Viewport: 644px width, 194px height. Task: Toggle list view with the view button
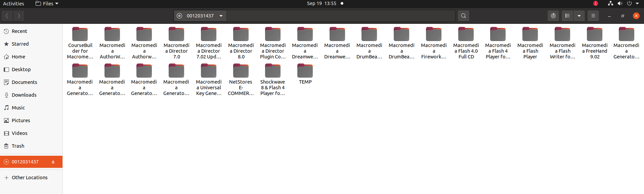pyautogui.click(x=567, y=16)
